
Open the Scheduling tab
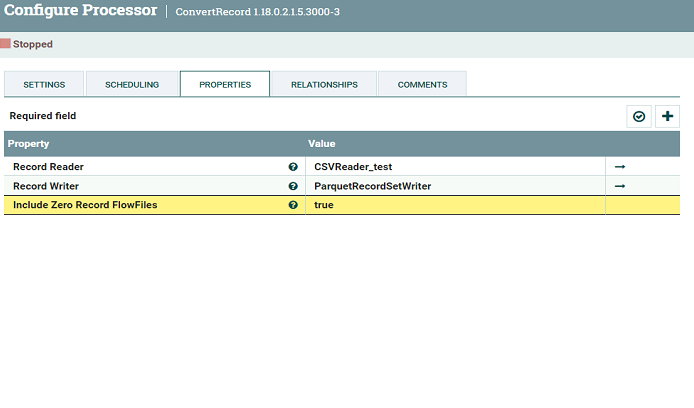pyautogui.click(x=132, y=84)
